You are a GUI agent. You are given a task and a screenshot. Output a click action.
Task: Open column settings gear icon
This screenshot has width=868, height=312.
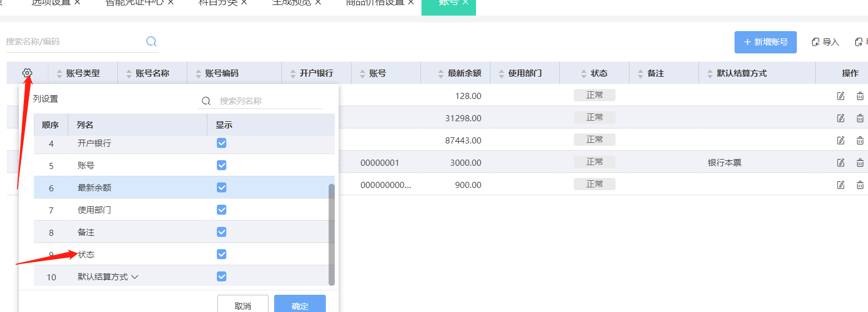point(27,73)
